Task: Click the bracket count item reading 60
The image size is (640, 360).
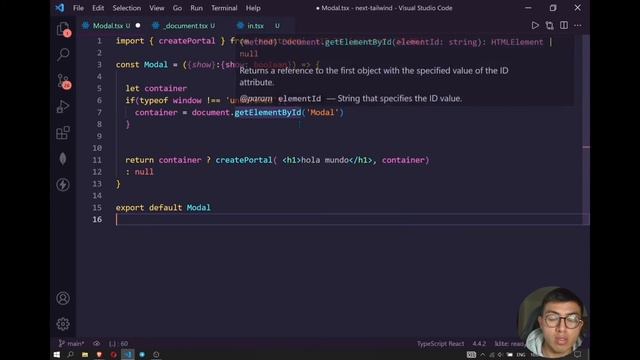Action: pyautogui.click(x=118, y=344)
